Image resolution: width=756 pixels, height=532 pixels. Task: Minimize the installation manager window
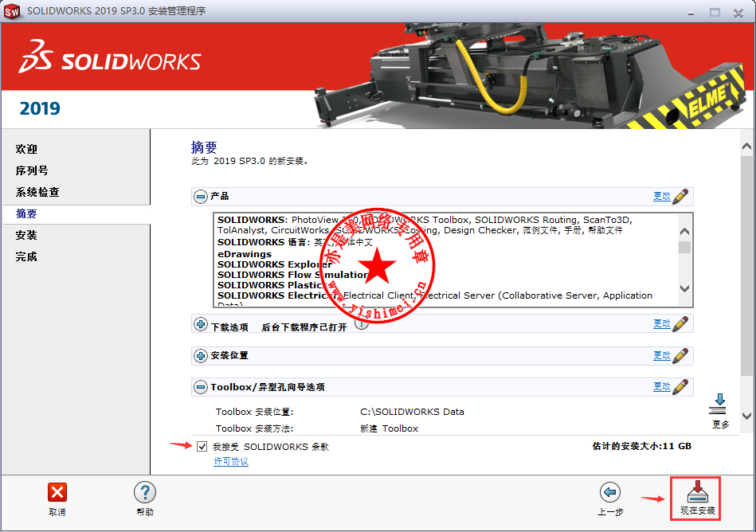[691, 13]
